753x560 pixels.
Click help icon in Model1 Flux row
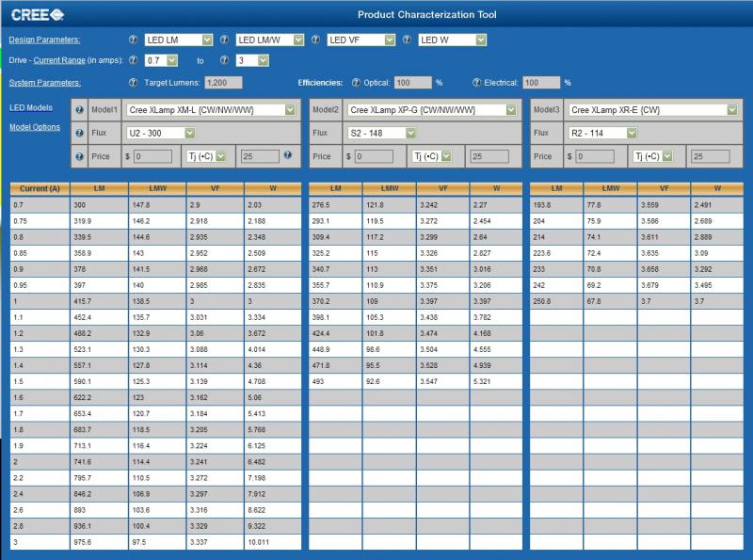(x=80, y=133)
